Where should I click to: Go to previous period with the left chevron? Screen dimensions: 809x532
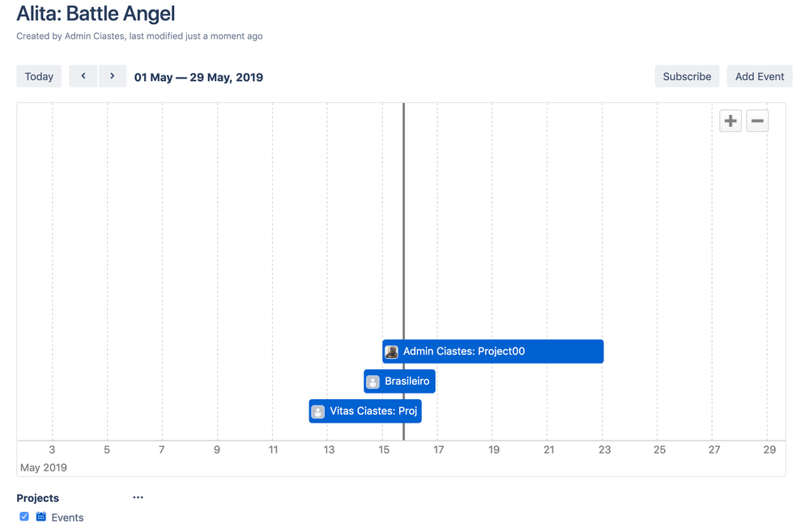tap(83, 75)
